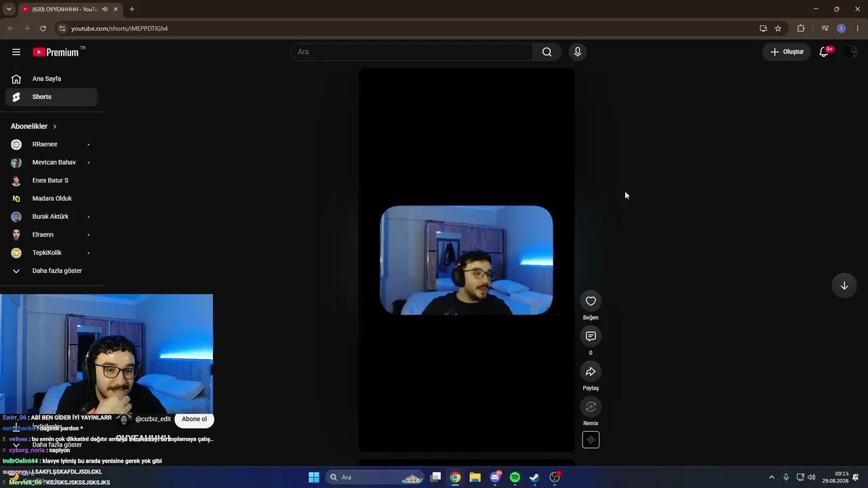868x488 pixels.
Task: Open the Madara Olduk channel
Action: (52, 199)
